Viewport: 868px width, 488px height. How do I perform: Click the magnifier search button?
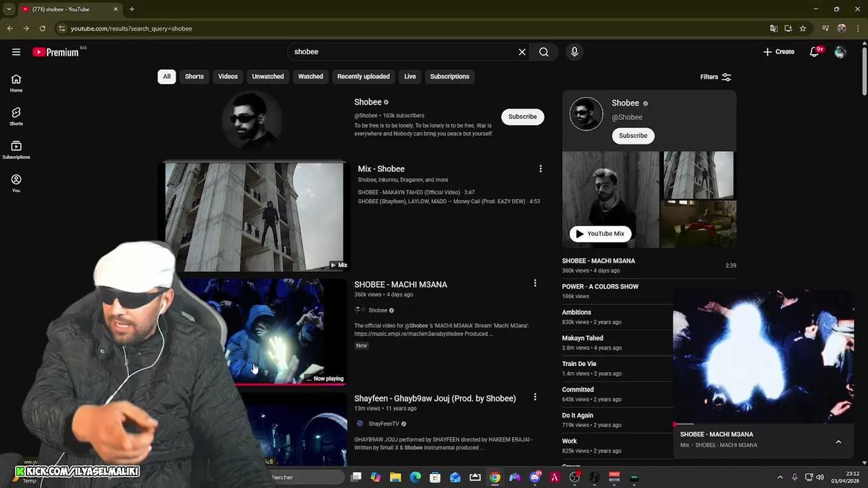544,52
